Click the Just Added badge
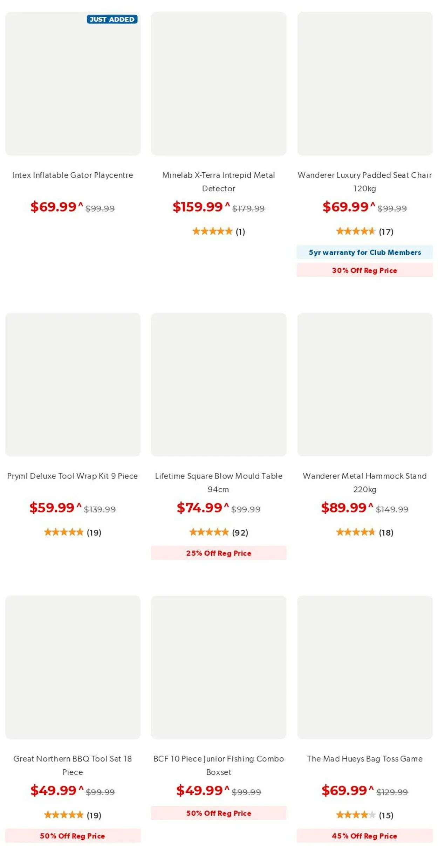 tap(112, 19)
